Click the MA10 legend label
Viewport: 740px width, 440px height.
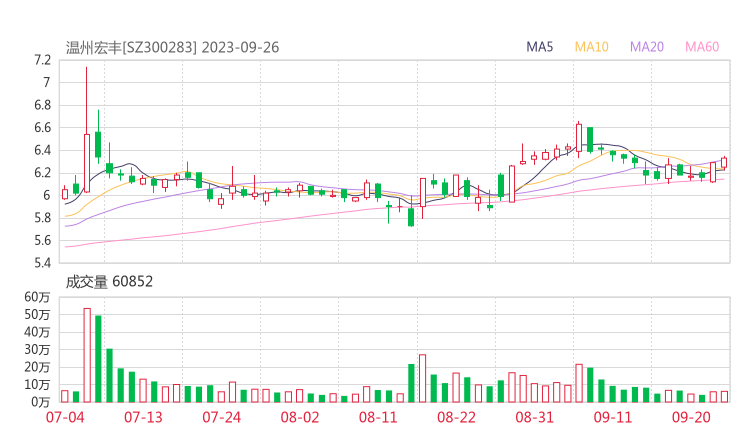[x=591, y=47]
